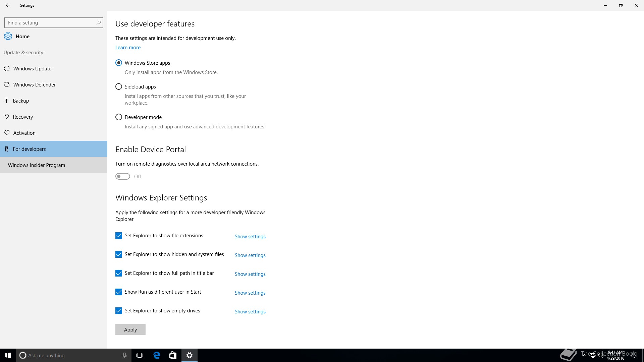The width and height of the screenshot is (644, 362).
Task: Open Windows Update section
Action: 54,68
